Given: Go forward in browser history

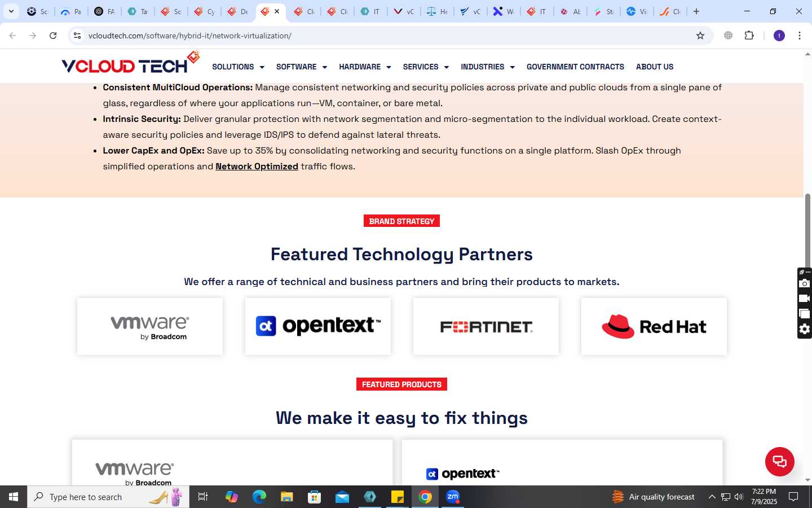Looking at the screenshot, I should click(33, 36).
